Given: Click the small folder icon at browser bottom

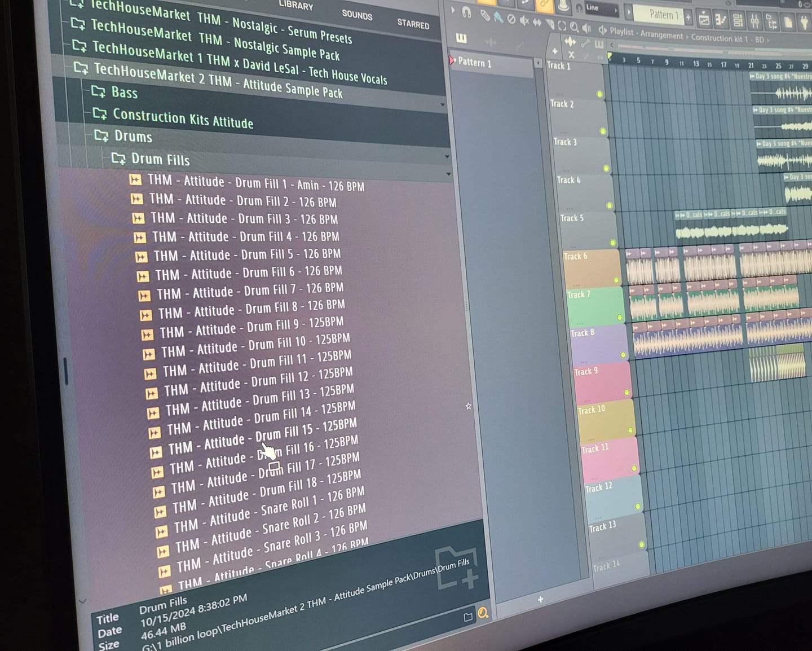Looking at the screenshot, I should pos(468,617).
